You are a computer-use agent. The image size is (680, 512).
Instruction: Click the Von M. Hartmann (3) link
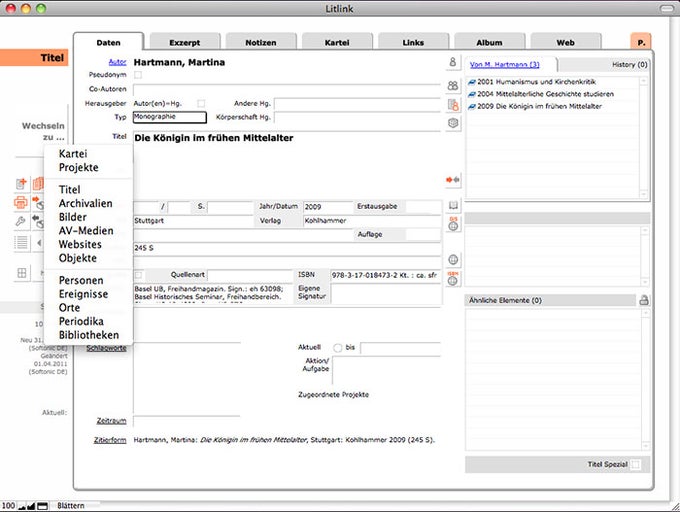pyautogui.click(x=504, y=65)
